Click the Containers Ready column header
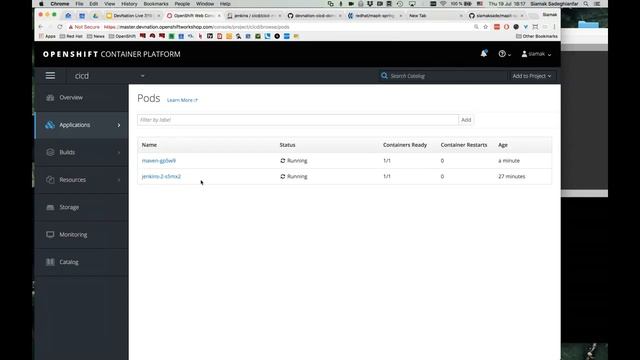This screenshot has width=640, height=360. coord(405,145)
